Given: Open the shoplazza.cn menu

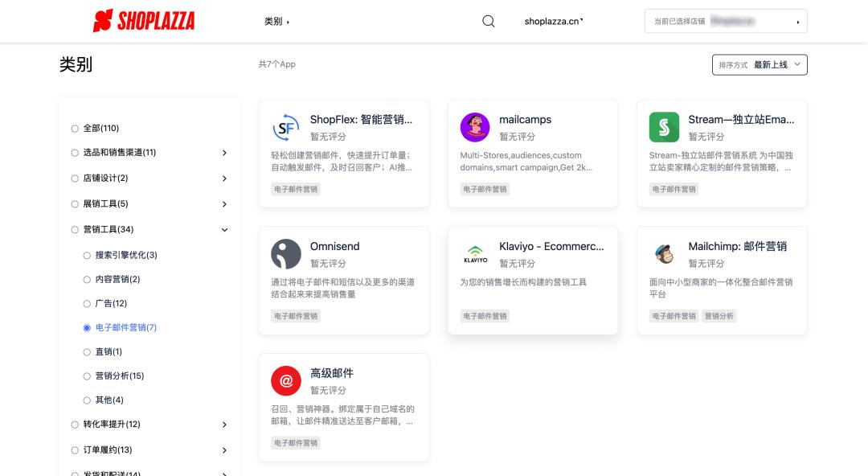Looking at the screenshot, I should [554, 22].
